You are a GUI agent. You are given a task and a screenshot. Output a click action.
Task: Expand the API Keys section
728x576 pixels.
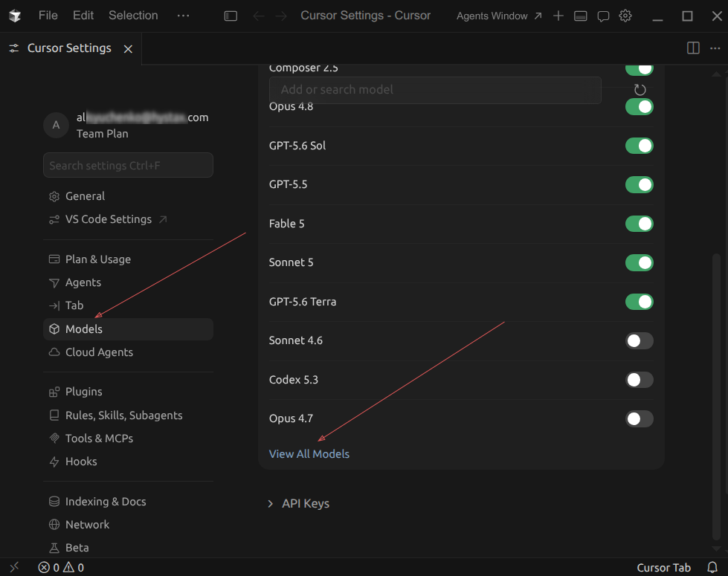300,504
